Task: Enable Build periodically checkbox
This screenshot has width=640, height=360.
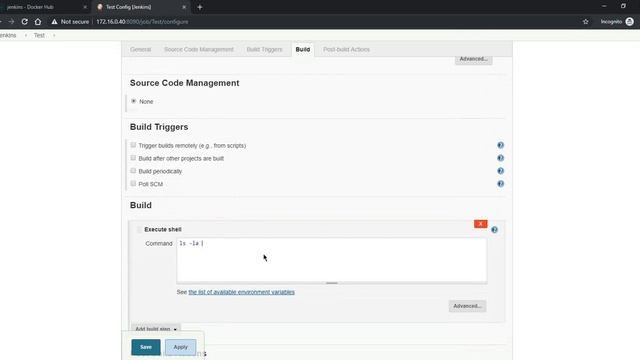Action: coord(133,171)
